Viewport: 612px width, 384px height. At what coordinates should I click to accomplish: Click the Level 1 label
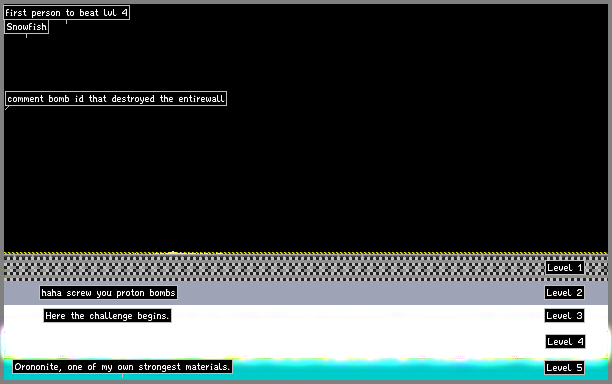pyautogui.click(x=565, y=268)
